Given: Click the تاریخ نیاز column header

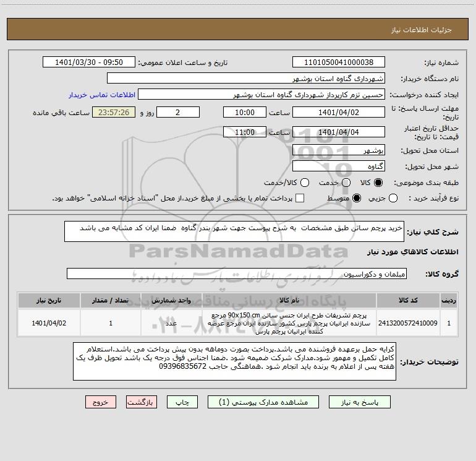Looking at the screenshot, I should pyautogui.click(x=49, y=300).
